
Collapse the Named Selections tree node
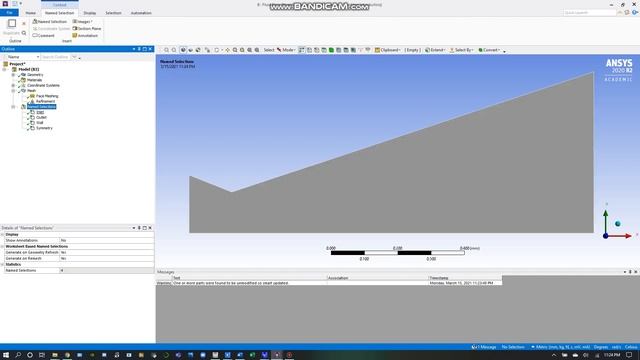point(13,107)
